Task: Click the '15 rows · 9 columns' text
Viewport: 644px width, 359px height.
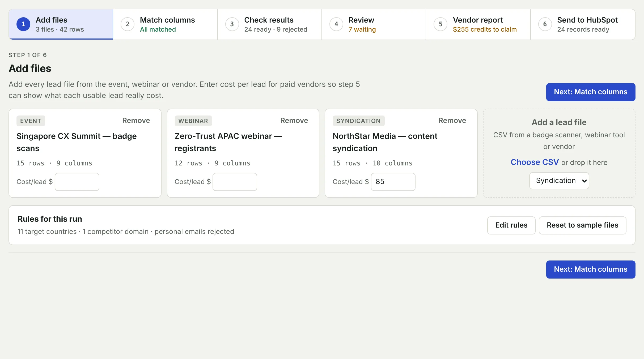Action: [54, 163]
